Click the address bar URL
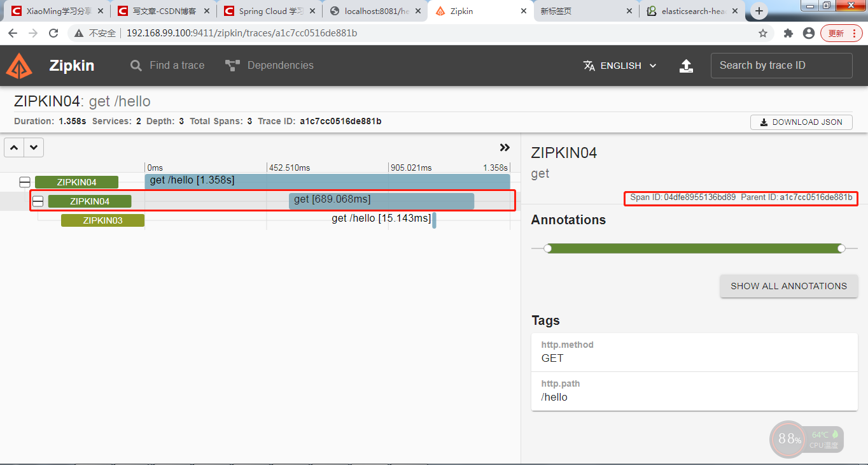The image size is (868, 465). coord(242,33)
